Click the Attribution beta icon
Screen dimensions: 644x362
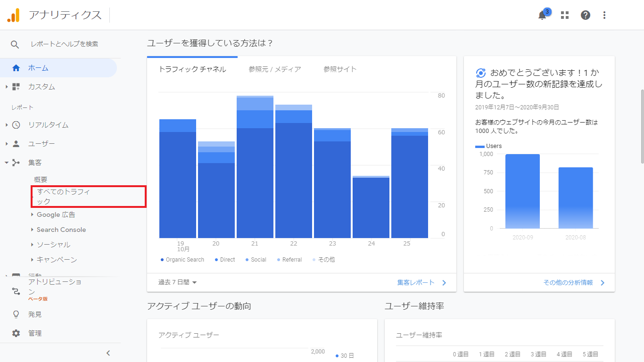tap(16, 291)
